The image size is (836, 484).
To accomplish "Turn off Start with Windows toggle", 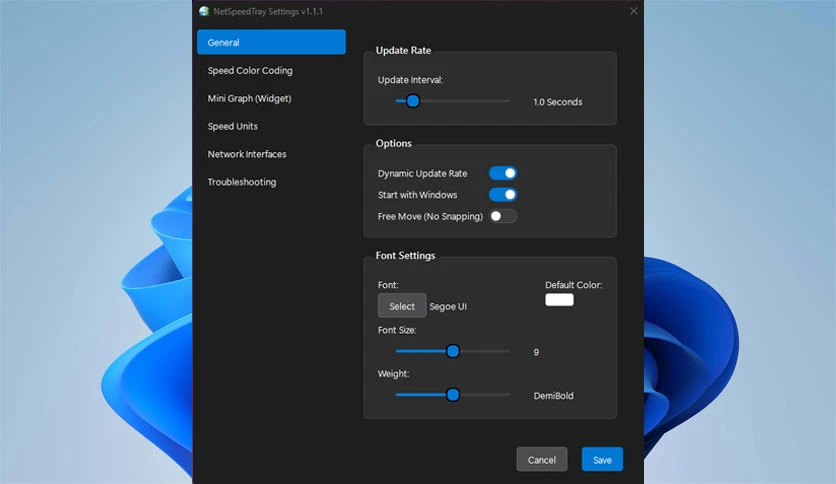I will tap(503, 195).
